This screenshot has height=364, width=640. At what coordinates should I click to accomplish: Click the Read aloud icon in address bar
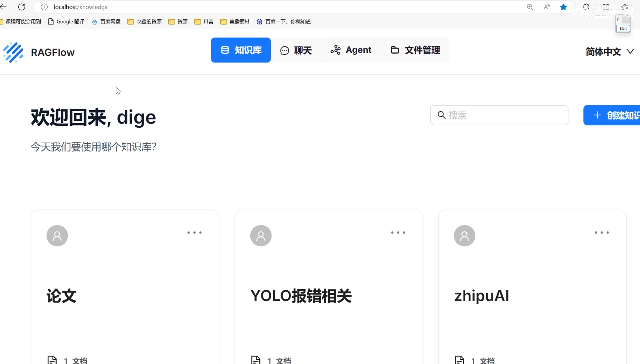click(x=546, y=7)
